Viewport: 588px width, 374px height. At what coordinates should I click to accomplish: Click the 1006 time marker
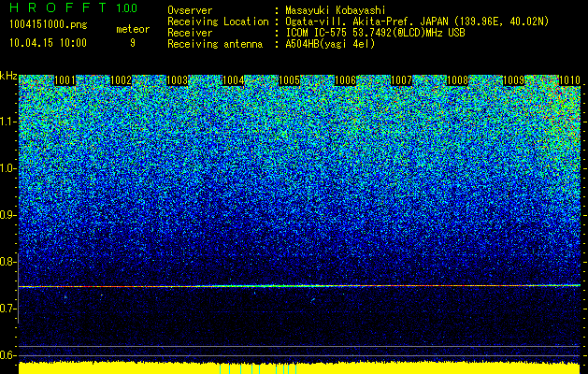pyautogui.click(x=345, y=80)
